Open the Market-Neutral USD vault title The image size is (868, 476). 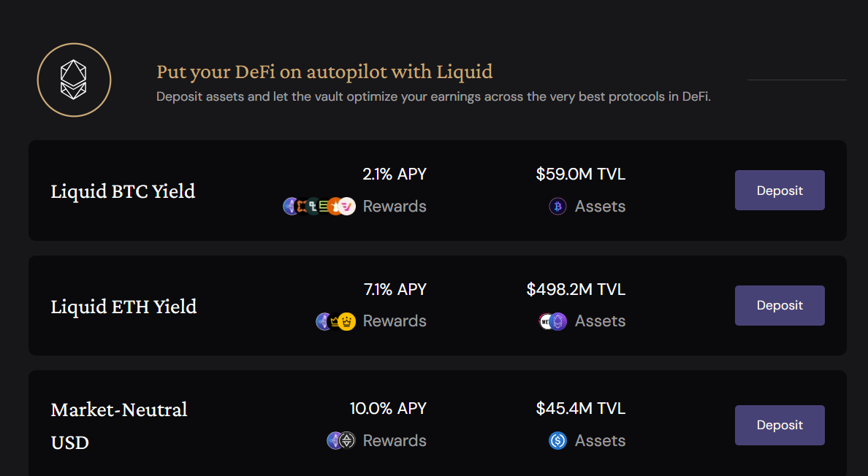tap(119, 426)
